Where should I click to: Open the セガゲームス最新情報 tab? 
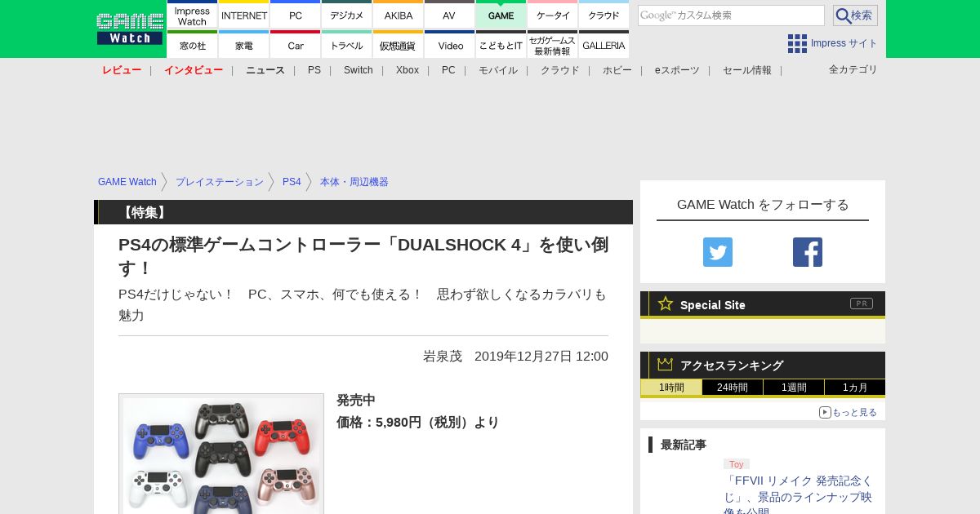553,44
